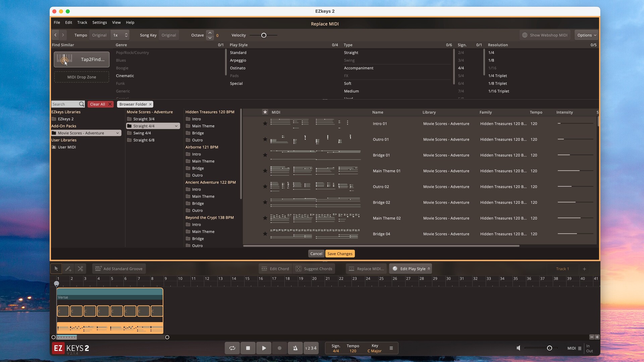644x362 pixels.
Task: Add a new track with plus icon
Action: 584,269
